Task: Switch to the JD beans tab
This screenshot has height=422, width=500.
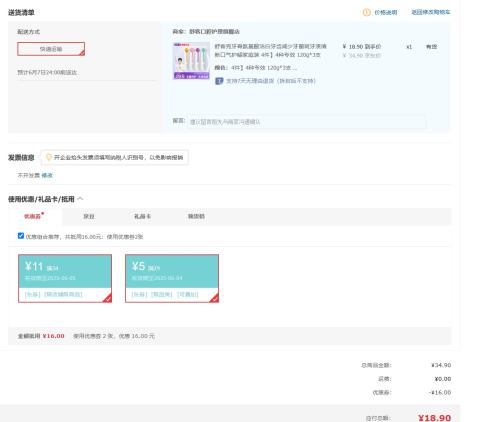Action: tap(89, 216)
